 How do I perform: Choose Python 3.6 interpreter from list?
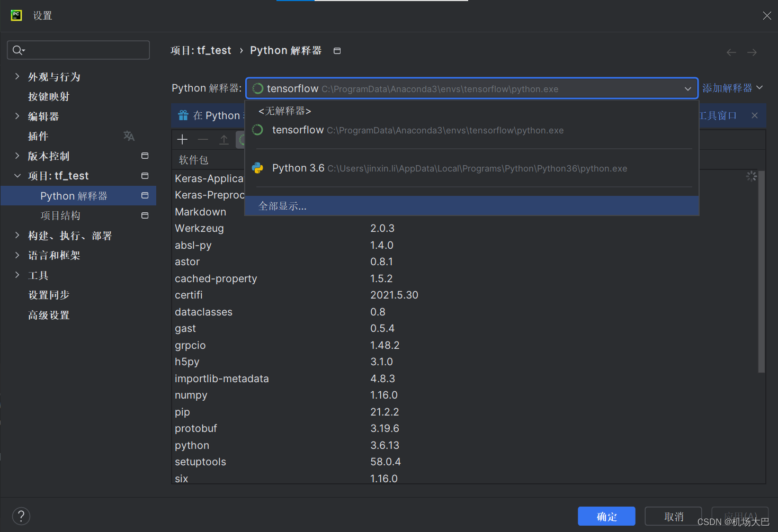coord(472,168)
